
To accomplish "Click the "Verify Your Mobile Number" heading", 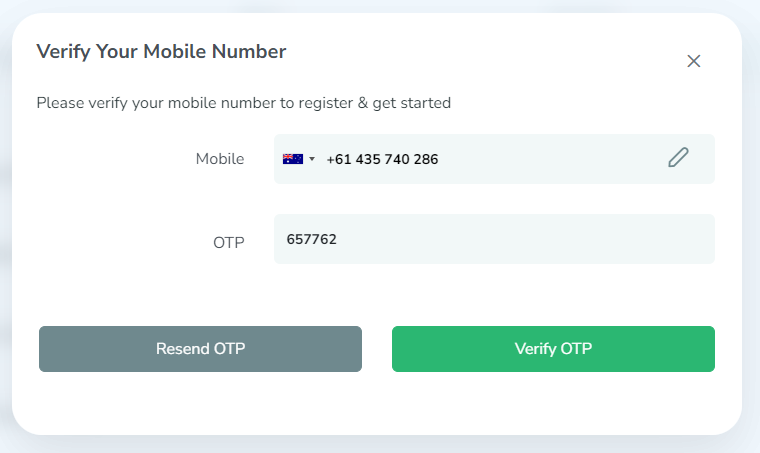I will click(x=161, y=51).
